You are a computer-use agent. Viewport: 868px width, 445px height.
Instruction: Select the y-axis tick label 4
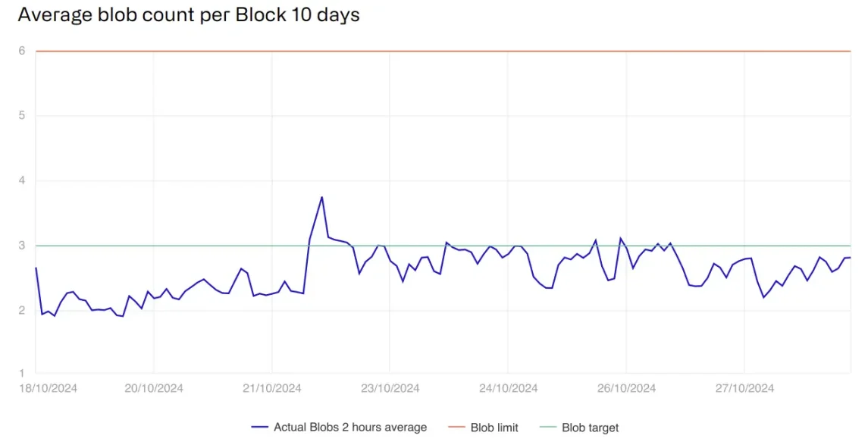pos(22,180)
